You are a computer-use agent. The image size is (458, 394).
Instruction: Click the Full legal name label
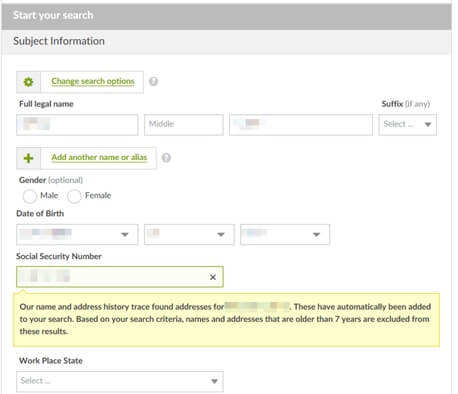(x=46, y=104)
